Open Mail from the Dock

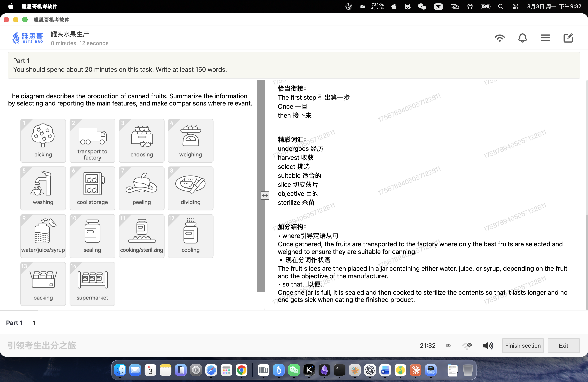135,370
